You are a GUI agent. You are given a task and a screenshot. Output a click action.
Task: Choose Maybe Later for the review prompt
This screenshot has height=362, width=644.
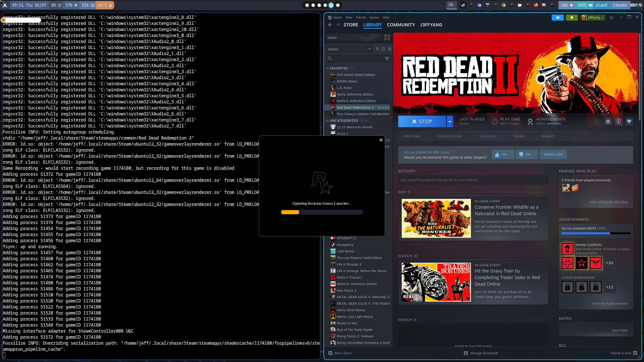[x=553, y=154]
